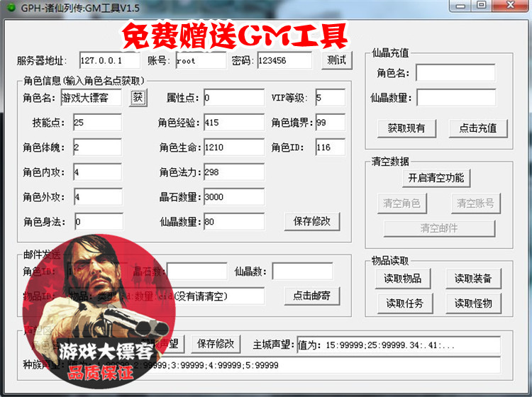532x397 pixels.
Task: Focus 仙晶数量 field in 仙晶充值 panel
Action: 456,98
